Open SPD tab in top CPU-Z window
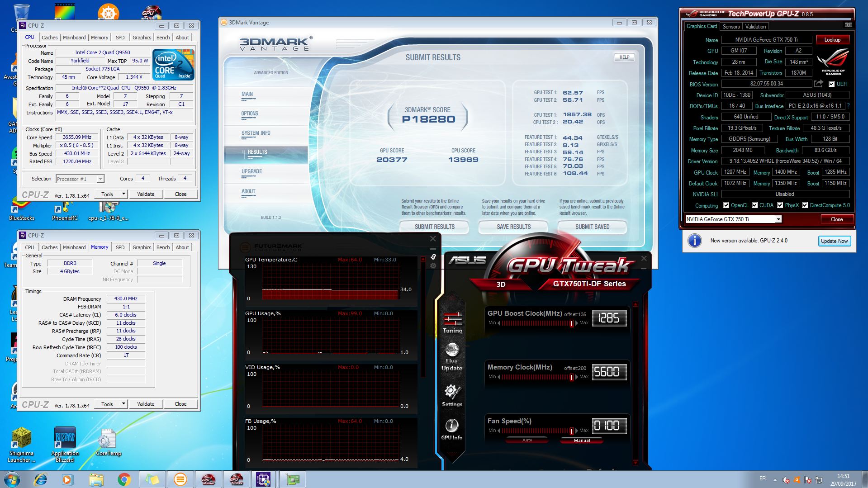The height and width of the screenshot is (488, 868). 120,38
